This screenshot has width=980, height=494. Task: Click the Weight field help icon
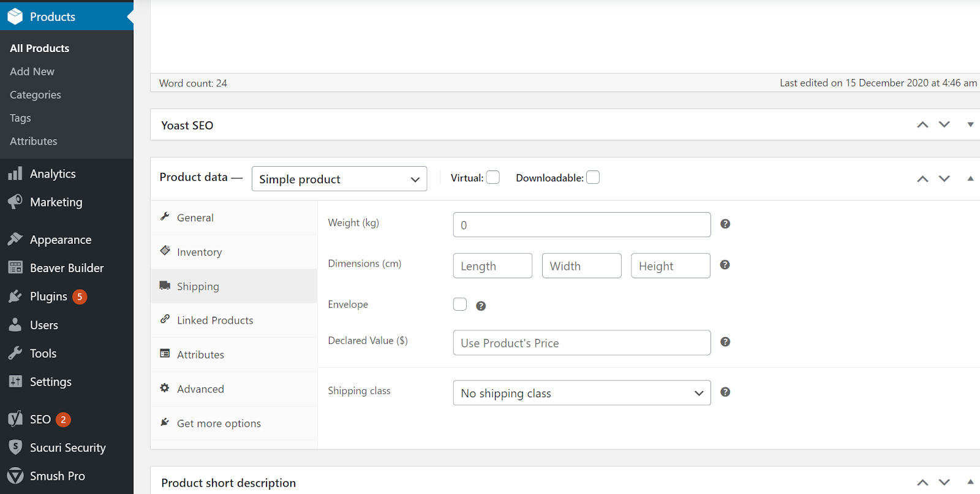click(725, 224)
